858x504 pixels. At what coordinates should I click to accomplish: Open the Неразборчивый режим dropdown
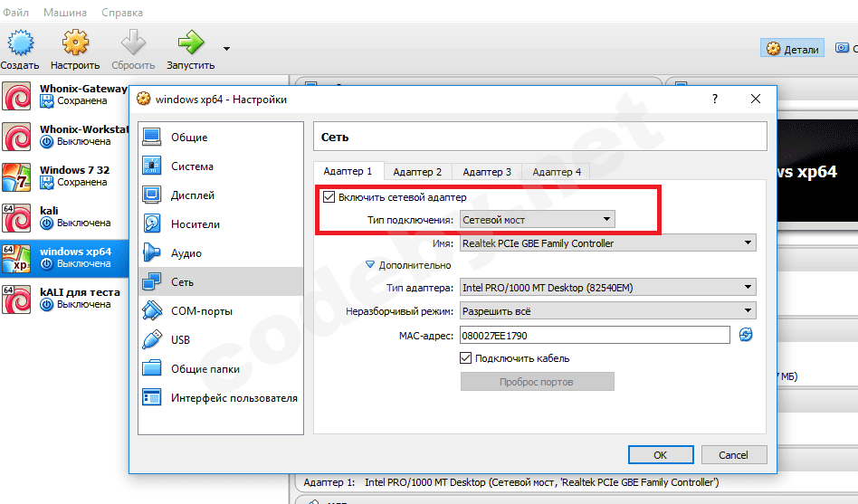608,311
